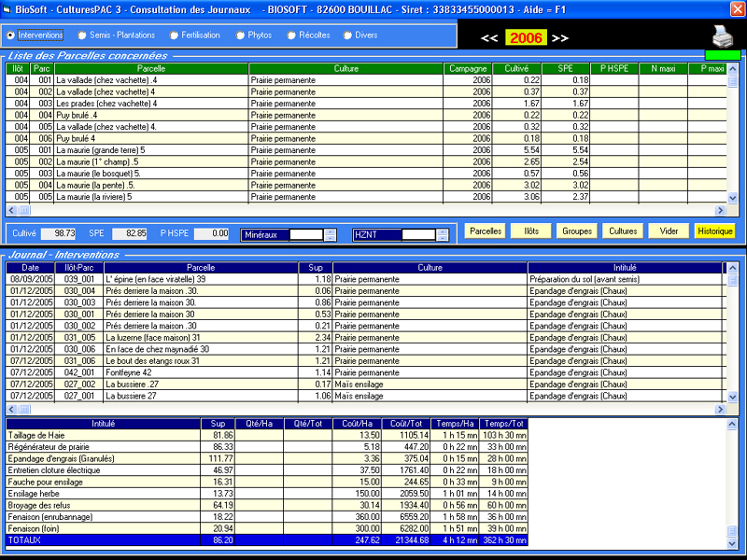The image size is (747, 560).
Task: Select the "Broyage des refus" row
Action: tap(267, 505)
